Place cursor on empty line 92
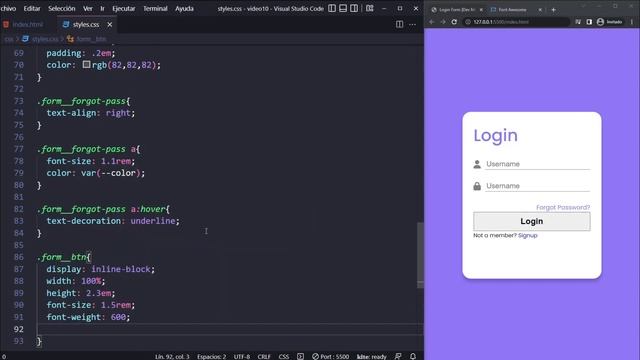The image size is (640, 360). coord(229,329)
